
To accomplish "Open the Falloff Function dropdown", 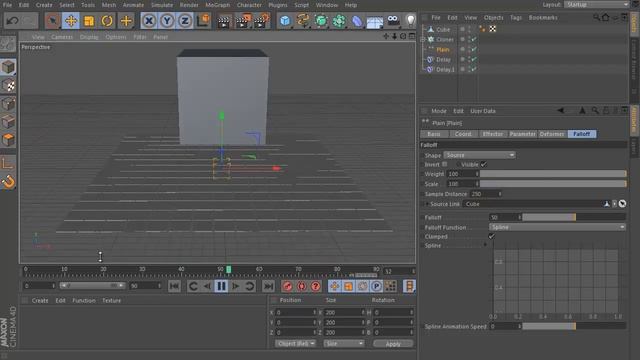I will [557, 227].
